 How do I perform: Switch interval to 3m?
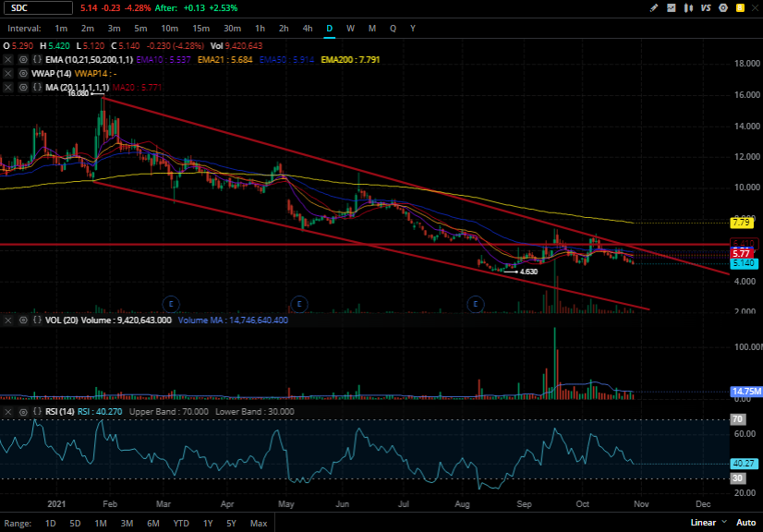click(x=114, y=29)
